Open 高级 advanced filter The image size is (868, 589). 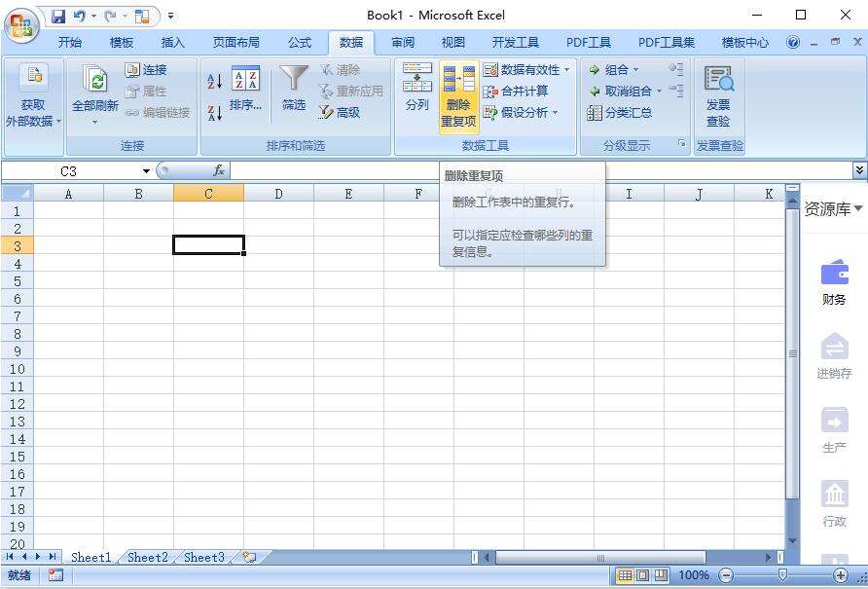(x=340, y=113)
